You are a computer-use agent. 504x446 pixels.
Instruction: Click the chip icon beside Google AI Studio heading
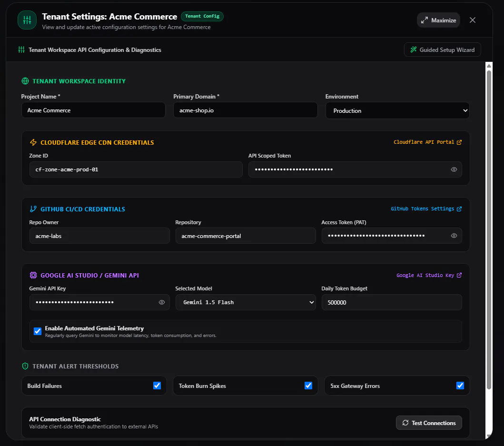33,275
